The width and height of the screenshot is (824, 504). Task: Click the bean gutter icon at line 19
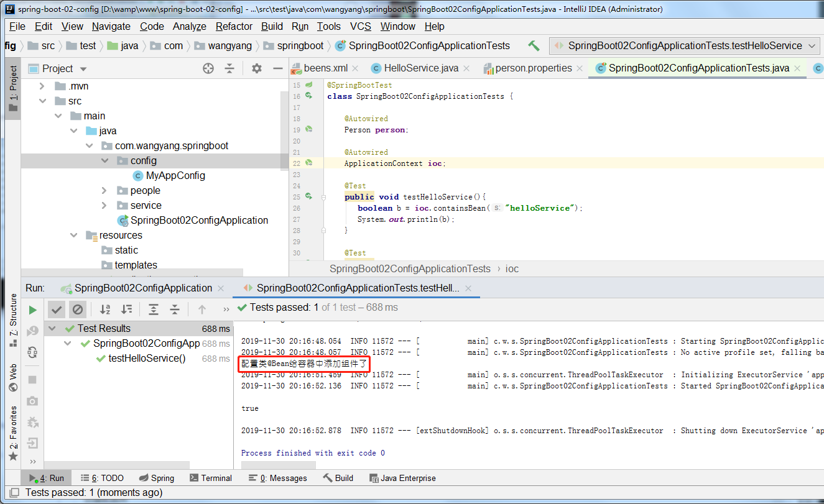pos(308,129)
